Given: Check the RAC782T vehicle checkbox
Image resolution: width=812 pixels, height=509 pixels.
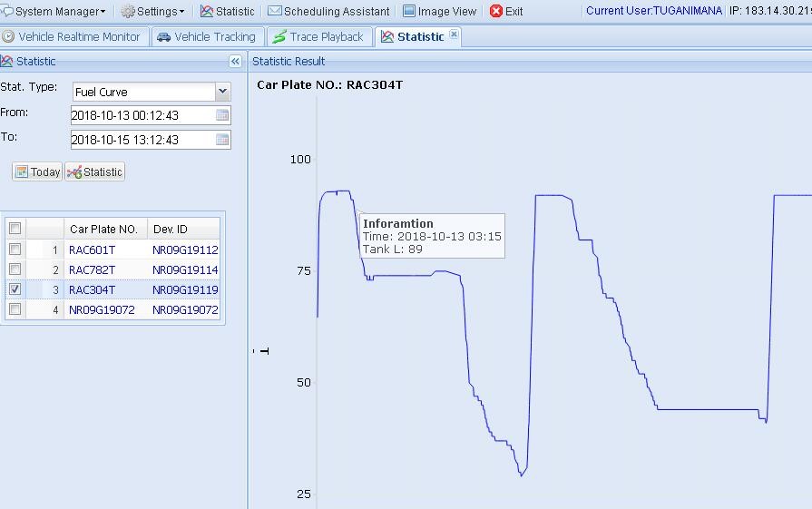Looking at the screenshot, I should coord(15,269).
